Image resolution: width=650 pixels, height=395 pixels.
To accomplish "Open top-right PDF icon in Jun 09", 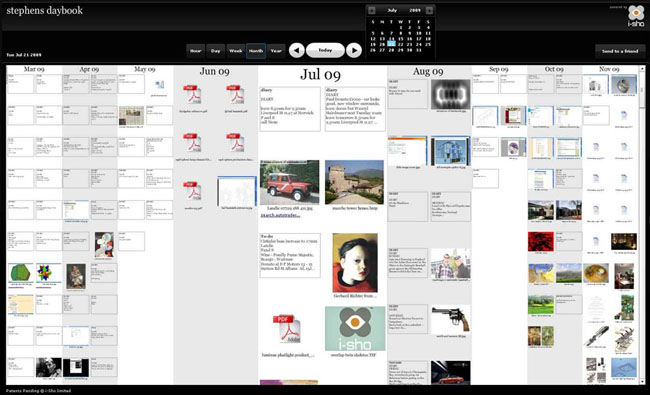I will 235,95.
